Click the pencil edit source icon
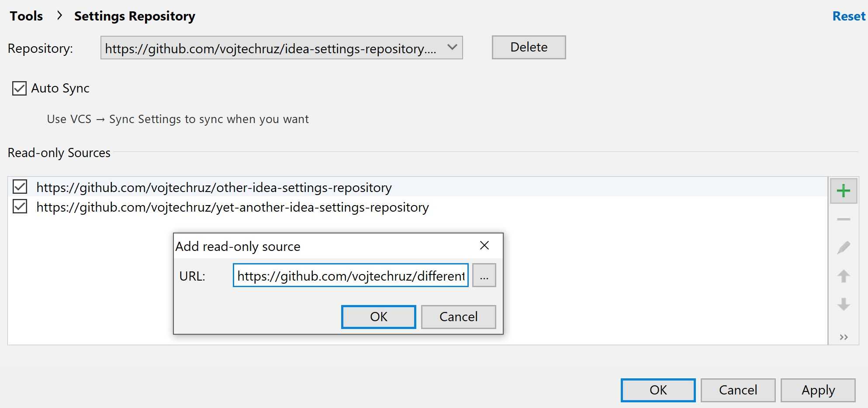The image size is (868, 408). pyautogui.click(x=843, y=247)
